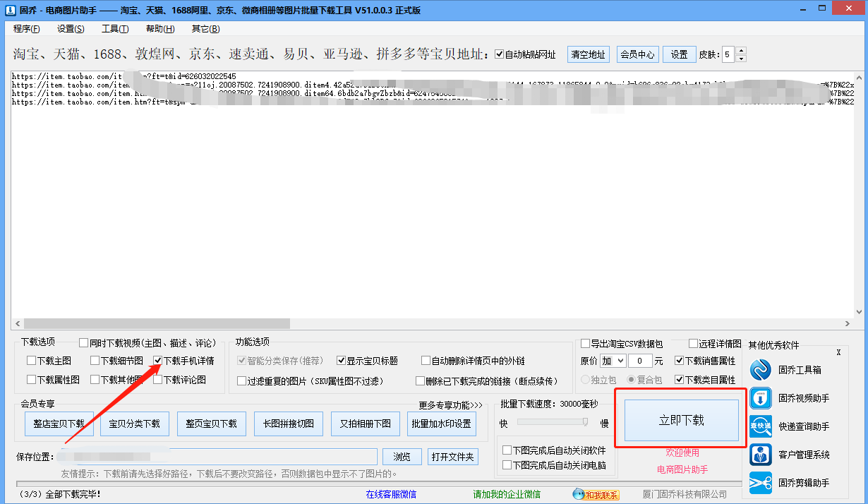Open the 设置(S) menu
Image resolution: width=868 pixels, height=504 pixels.
pyautogui.click(x=71, y=29)
